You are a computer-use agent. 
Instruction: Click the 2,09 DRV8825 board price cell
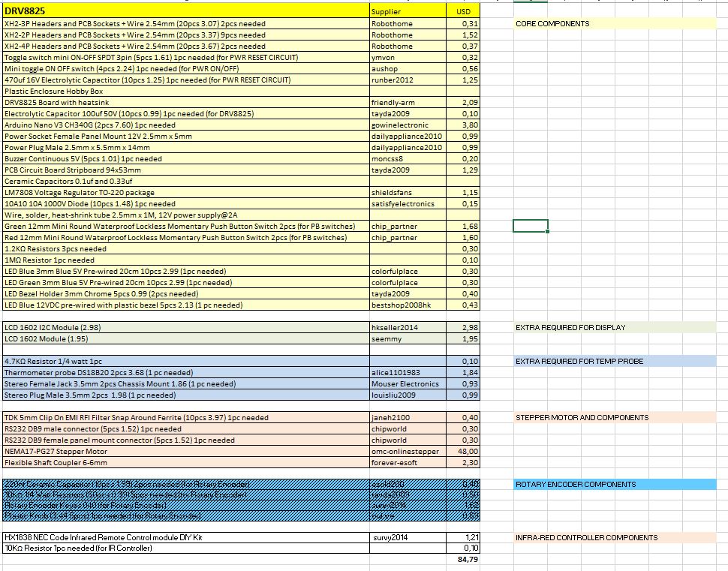[x=463, y=103]
